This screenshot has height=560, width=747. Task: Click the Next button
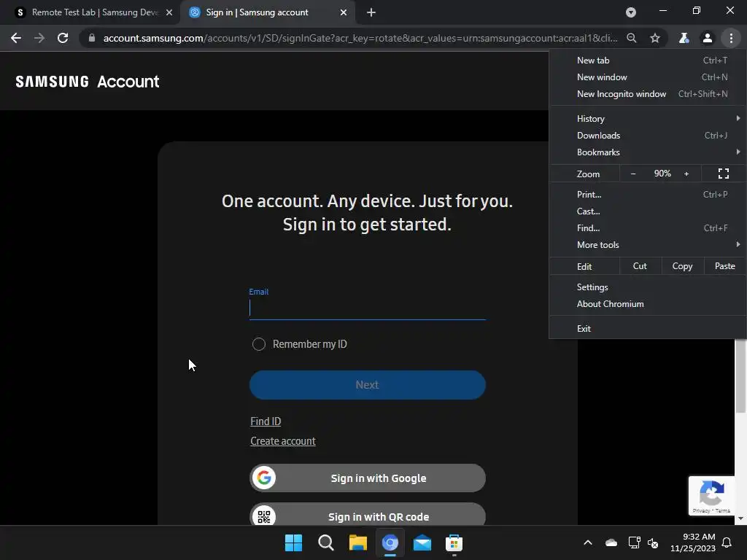tap(368, 385)
